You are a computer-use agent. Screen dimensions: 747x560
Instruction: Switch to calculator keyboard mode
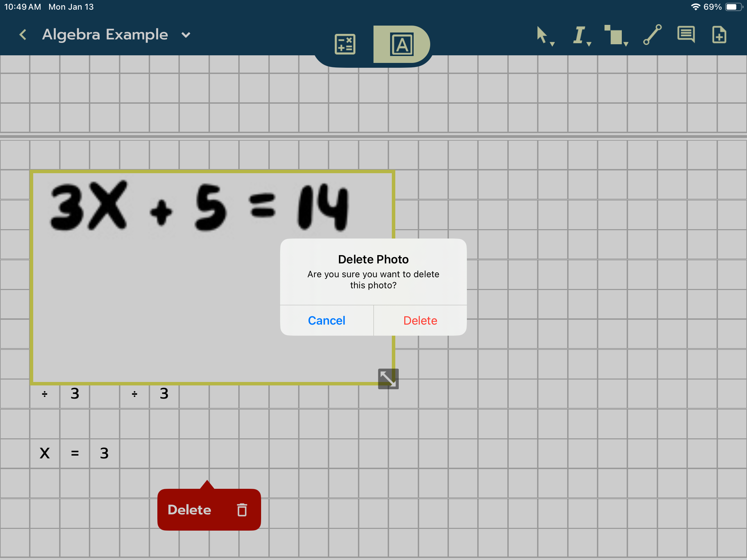(345, 44)
